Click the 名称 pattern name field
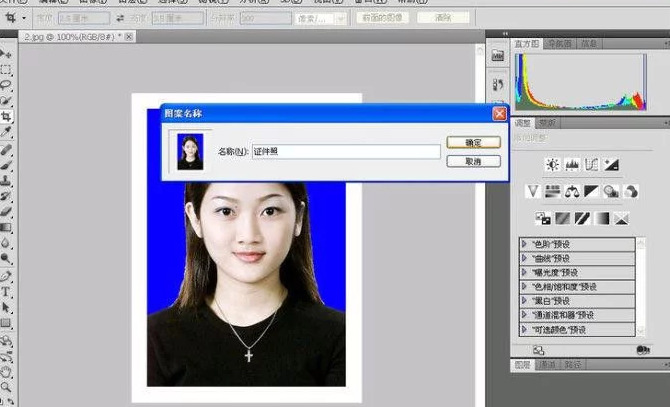The width and height of the screenshot is (670, 407). pyautogui.click(x=346, y=152)
